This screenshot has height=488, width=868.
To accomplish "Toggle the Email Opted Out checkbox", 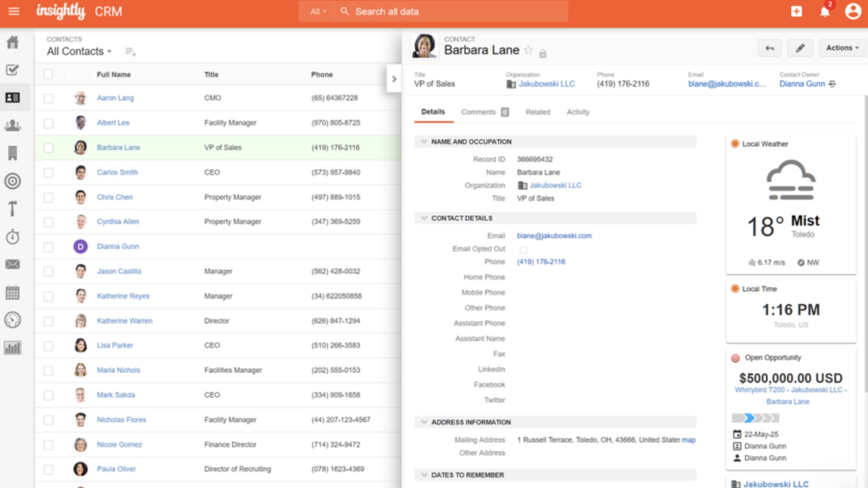I will pos(523,250).
